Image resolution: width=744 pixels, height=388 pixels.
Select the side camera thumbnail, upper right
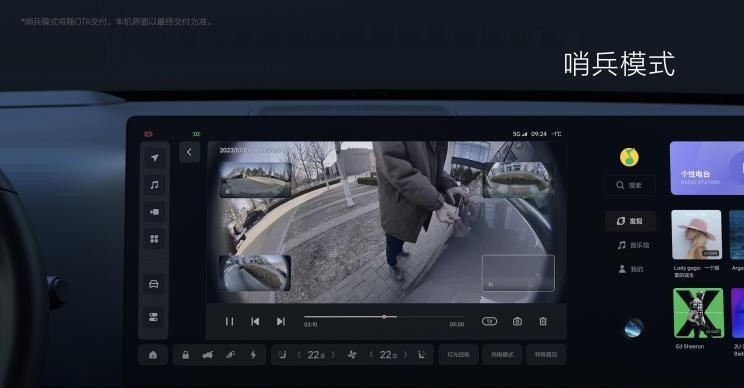[x=518, y=180]
